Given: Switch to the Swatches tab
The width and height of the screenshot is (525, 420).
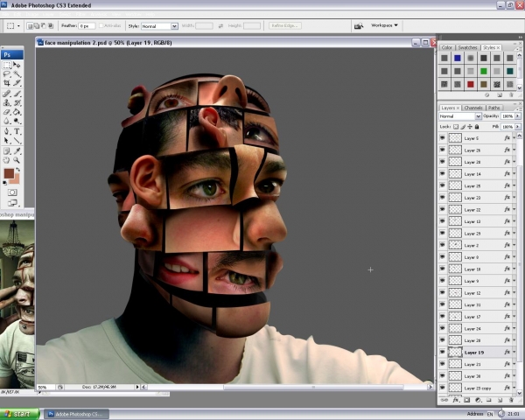Looking at the screenshot, I should coord(467,47).
